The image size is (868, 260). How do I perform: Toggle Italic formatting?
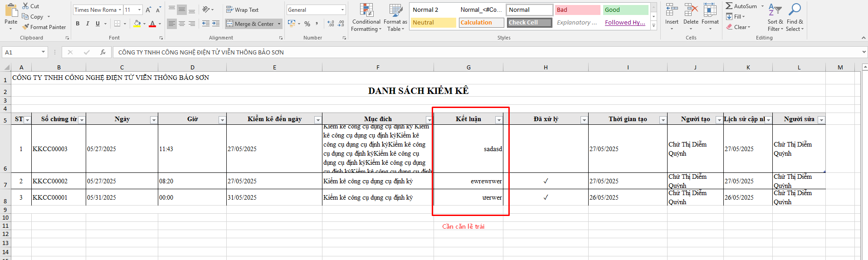(x=88, y=24)
